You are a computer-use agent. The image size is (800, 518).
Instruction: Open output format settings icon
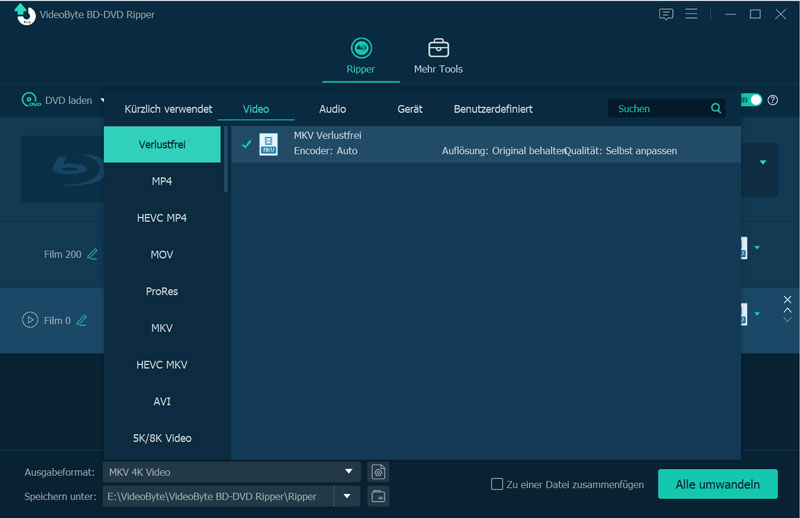pos(378,472)
